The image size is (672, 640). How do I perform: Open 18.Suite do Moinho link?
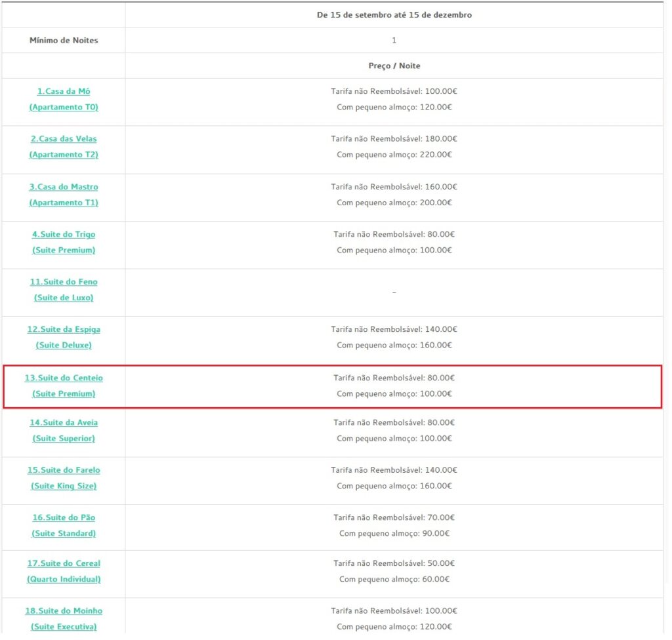coord(64,611)
